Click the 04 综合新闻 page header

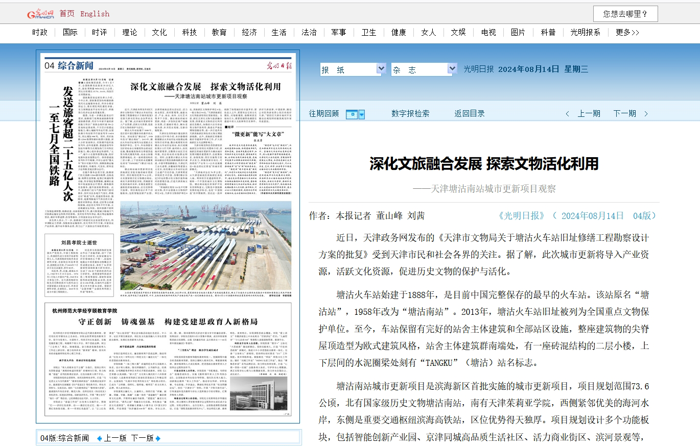click(x=69, y=66)
